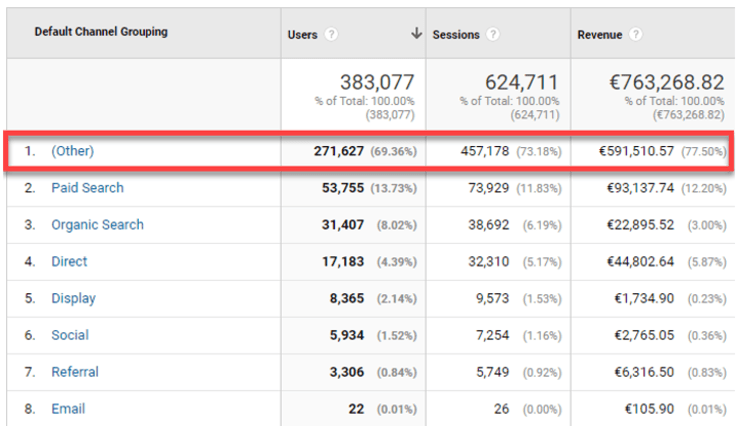Select the 77.50% revenue percentage
This screenshot has height=426, width=736.
tap(704, 152)
